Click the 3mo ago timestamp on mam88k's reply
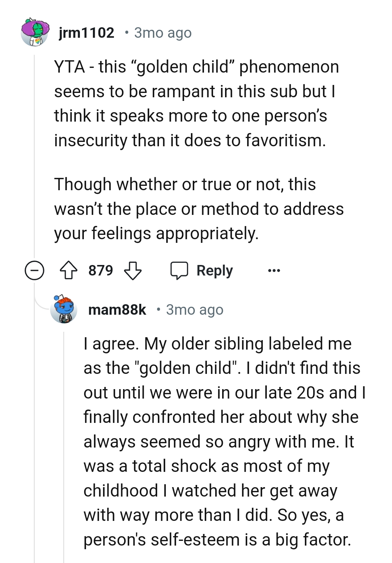 tap(195, 310)
